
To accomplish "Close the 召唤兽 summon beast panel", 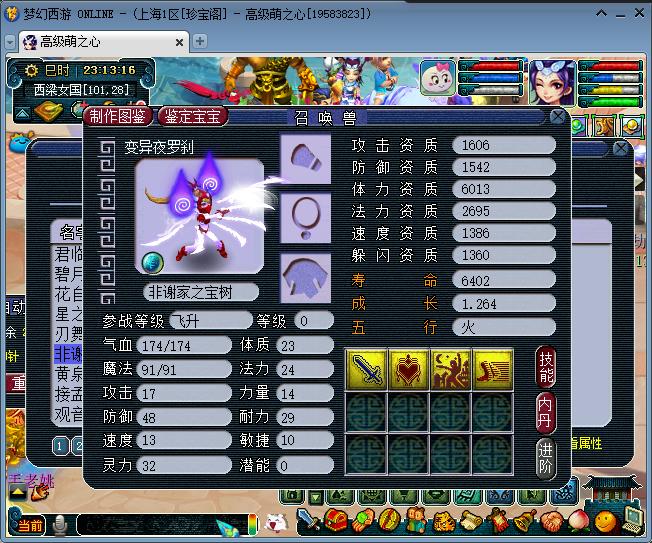I will 558,116.
